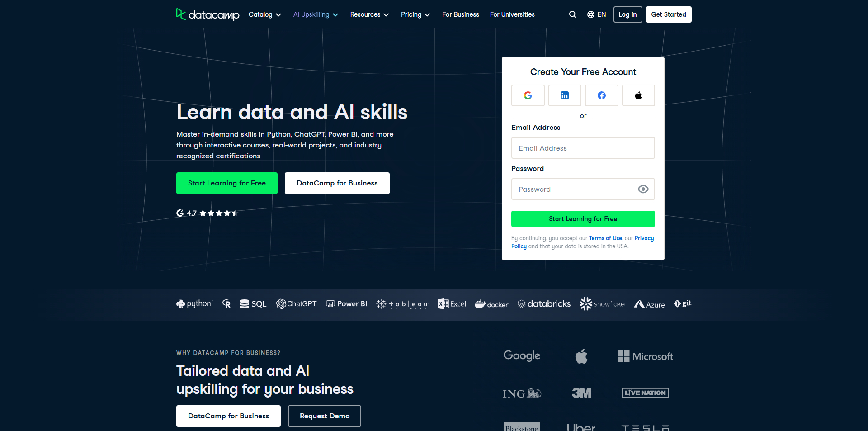Open the Terms of Use link
This screenshot has height=431, width=868.
[605, 238]
